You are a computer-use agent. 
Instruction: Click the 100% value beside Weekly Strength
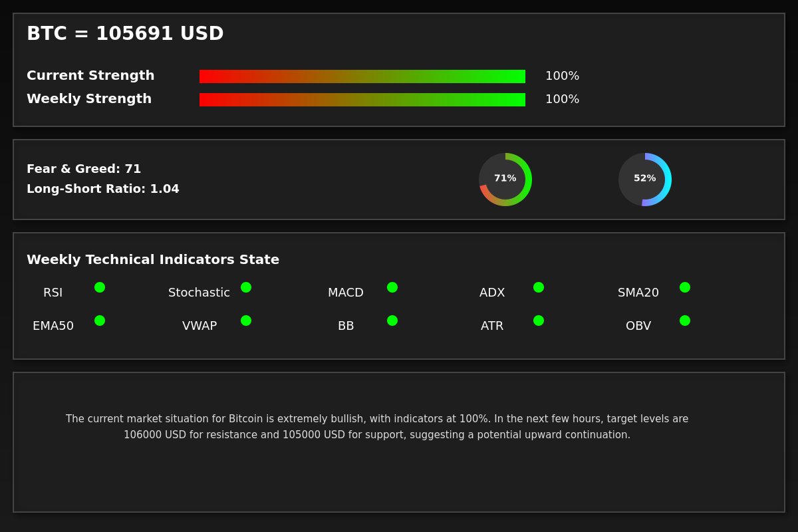(x=562, y=99)
